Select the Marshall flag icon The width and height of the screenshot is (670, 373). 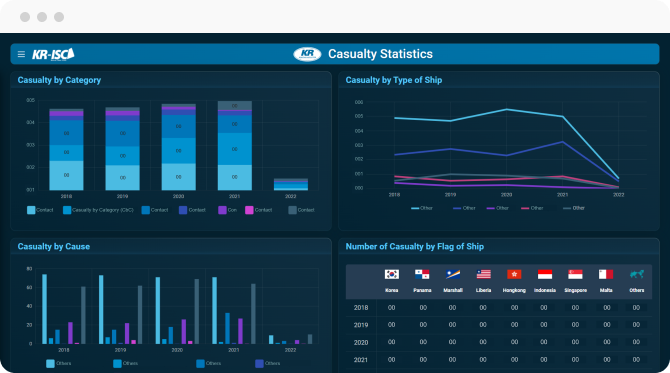coord(453,274)
